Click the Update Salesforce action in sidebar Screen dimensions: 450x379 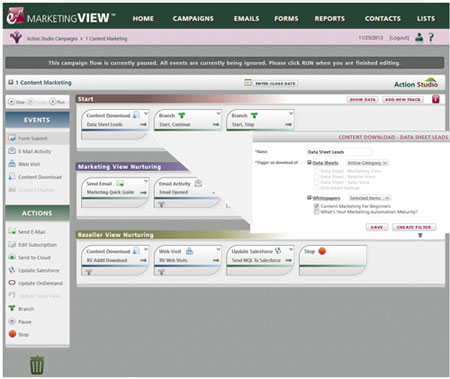[x=34, y=270]
